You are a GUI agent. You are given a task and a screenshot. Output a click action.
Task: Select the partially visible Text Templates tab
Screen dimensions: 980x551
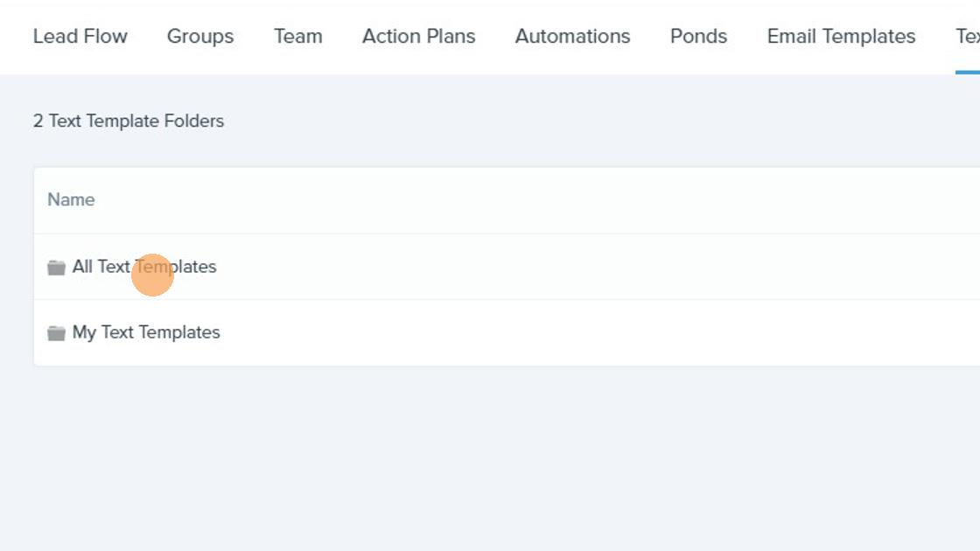968,36
